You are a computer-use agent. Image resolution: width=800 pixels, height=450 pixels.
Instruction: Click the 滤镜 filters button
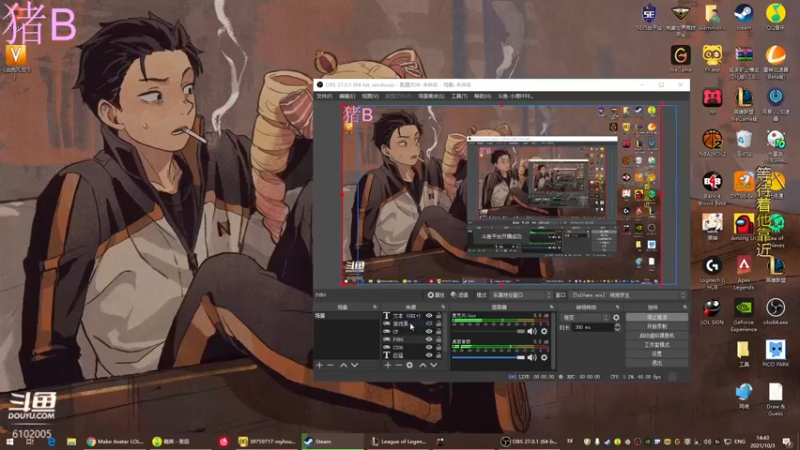pos(460,295)
